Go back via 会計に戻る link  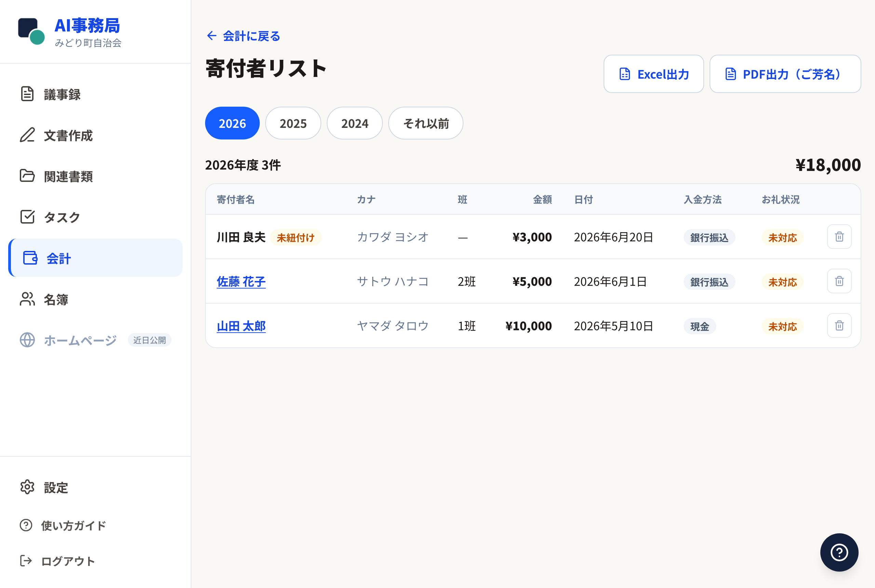[x=243, y=36]
